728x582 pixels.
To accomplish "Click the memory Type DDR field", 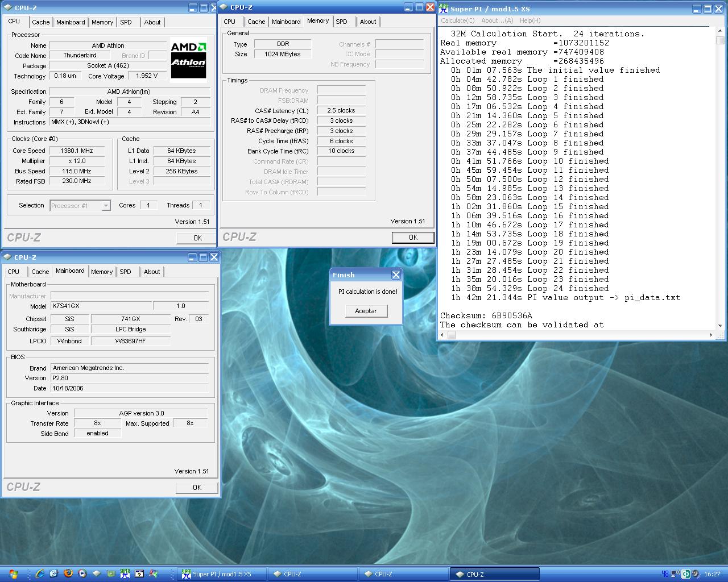I will tap(283, 44).
